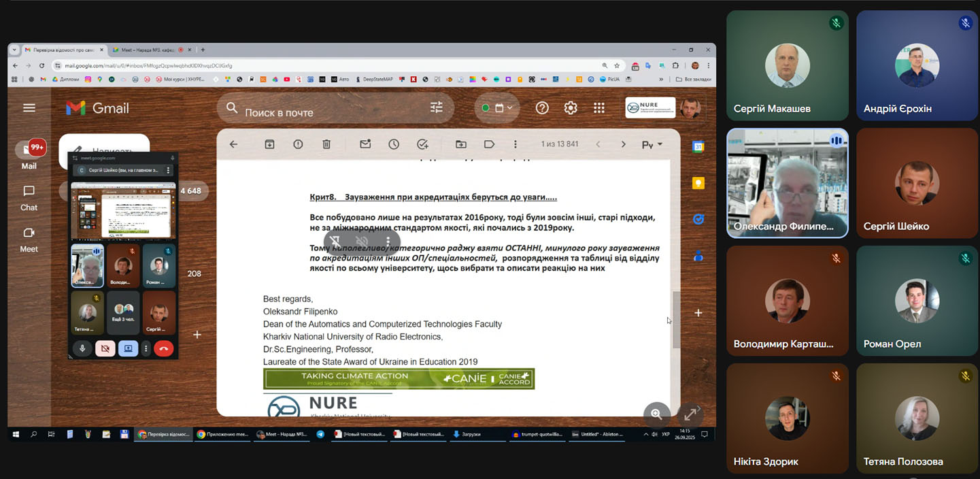Archive the open email
The width and height of the screenshot is (980, 479).
point(270,144)
